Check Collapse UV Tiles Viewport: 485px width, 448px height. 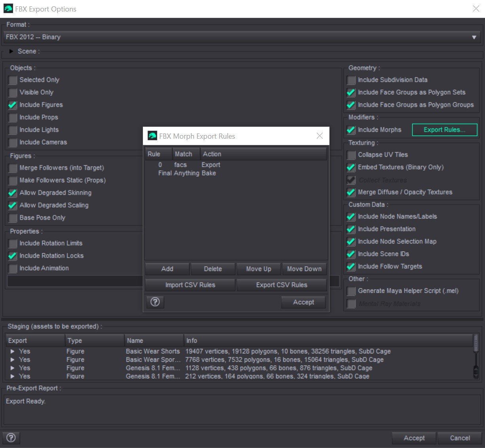(x=351, y=155)
